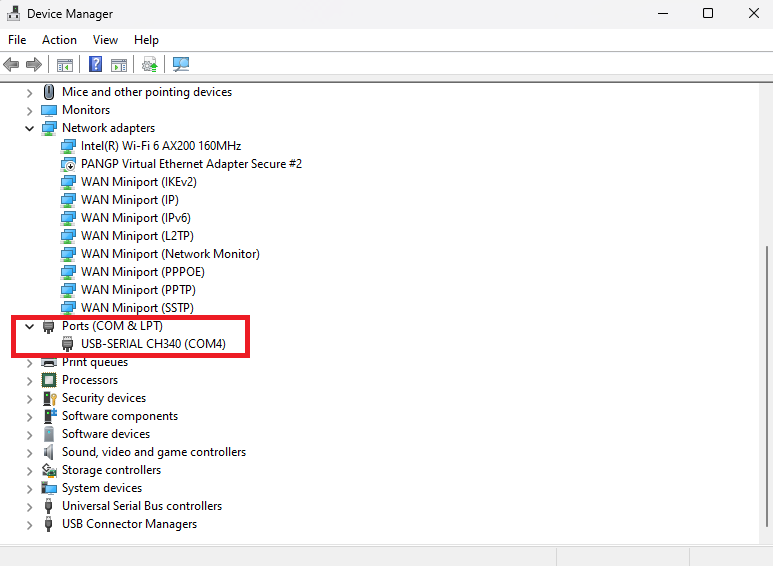Screen dimensions: 773x566
Task: Select the USB-SERIAL CH340 (COM4) device
Action: tap(153, 344)
